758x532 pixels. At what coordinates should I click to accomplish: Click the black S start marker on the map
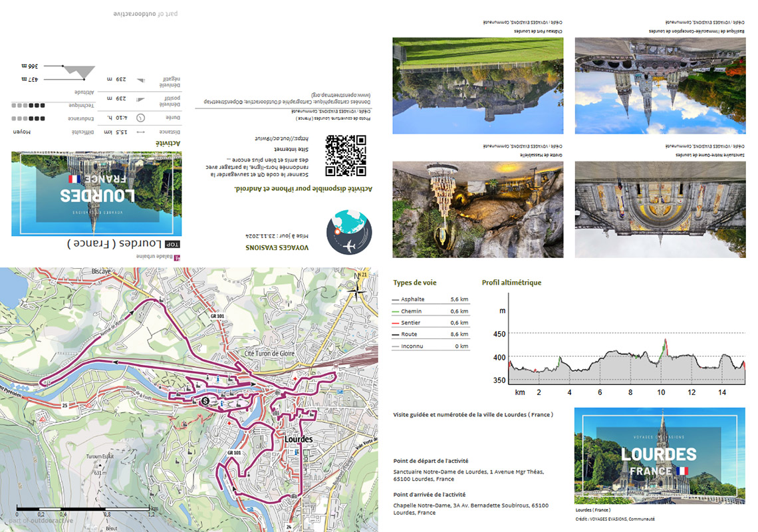pyautogui.click(x=205, y=401)
